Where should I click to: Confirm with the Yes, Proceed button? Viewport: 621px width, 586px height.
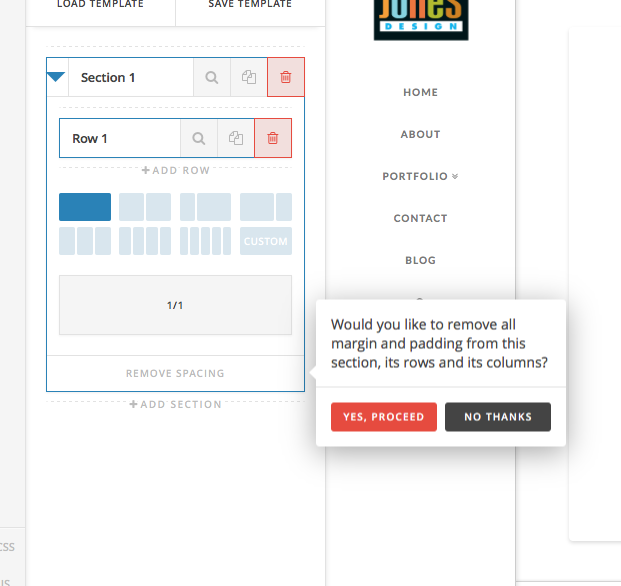383,417
